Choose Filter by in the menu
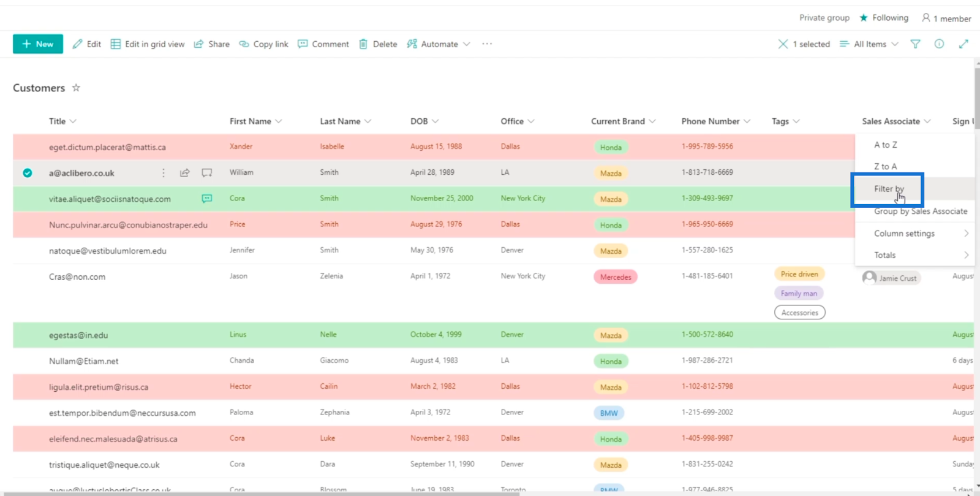This screenshot has height=496, width=980. tap(889, 189)
